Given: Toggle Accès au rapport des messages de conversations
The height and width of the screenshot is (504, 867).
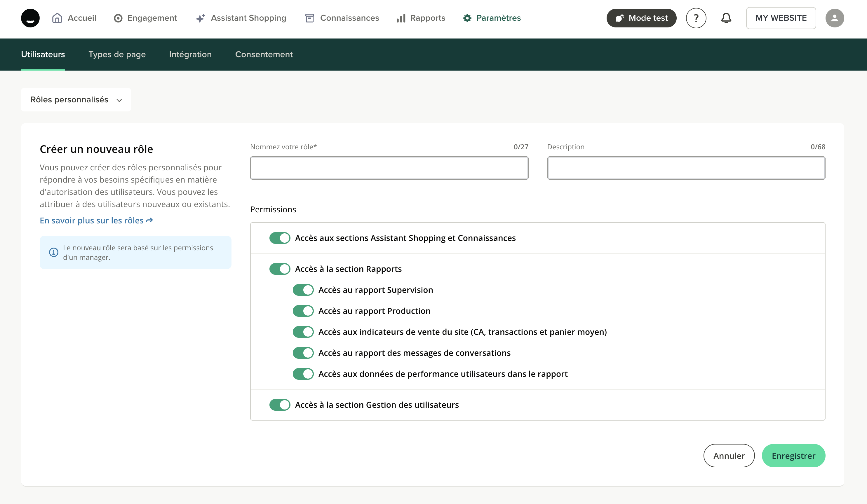Looking at the screenshot, I should click(303, 353).
